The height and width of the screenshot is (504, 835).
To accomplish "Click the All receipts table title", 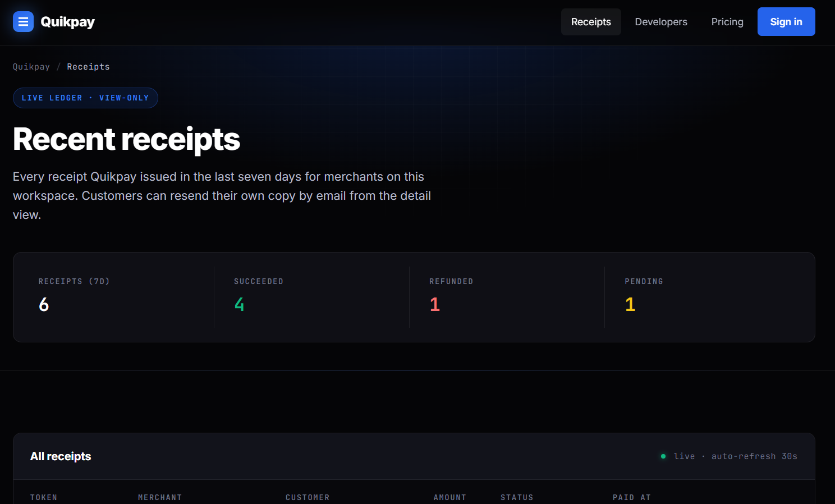I will tap(61, 456).
